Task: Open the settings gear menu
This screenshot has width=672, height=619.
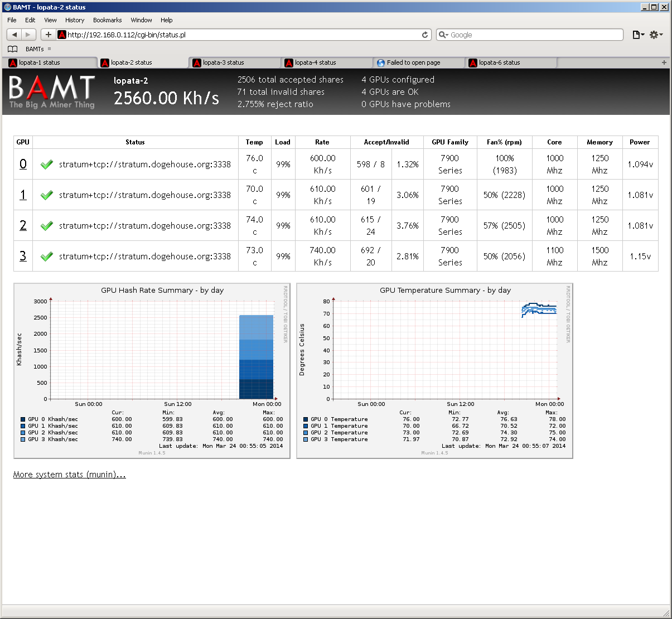Action: click(x=656, y=35)
